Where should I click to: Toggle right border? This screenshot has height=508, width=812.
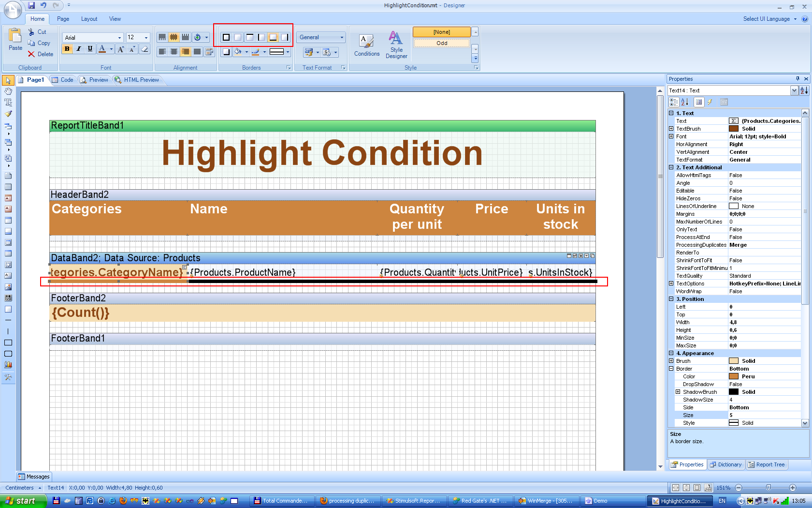pos(285,37)
